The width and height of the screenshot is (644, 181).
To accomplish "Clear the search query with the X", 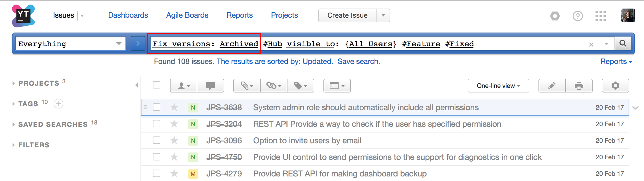I will pos(591,44).
